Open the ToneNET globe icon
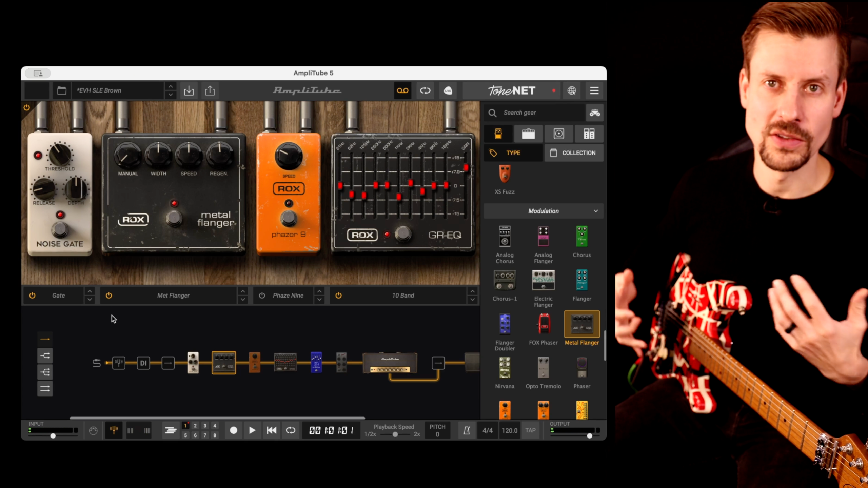 coord(572,90)
